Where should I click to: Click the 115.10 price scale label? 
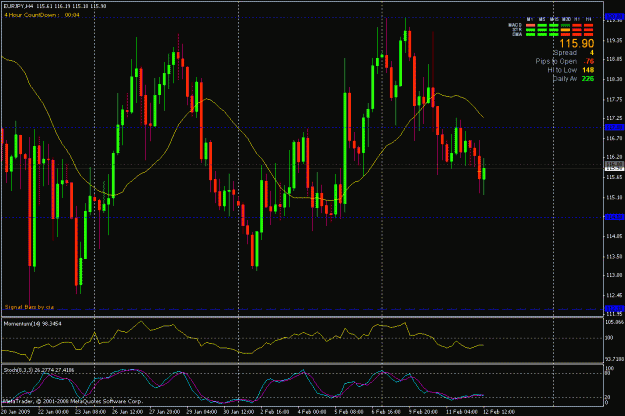(614, 197)
